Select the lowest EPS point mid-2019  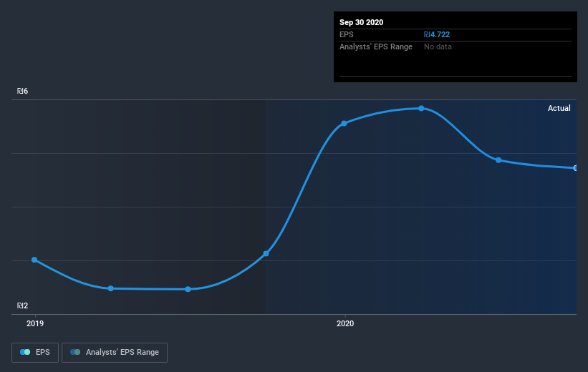click(x=188, y=289)
